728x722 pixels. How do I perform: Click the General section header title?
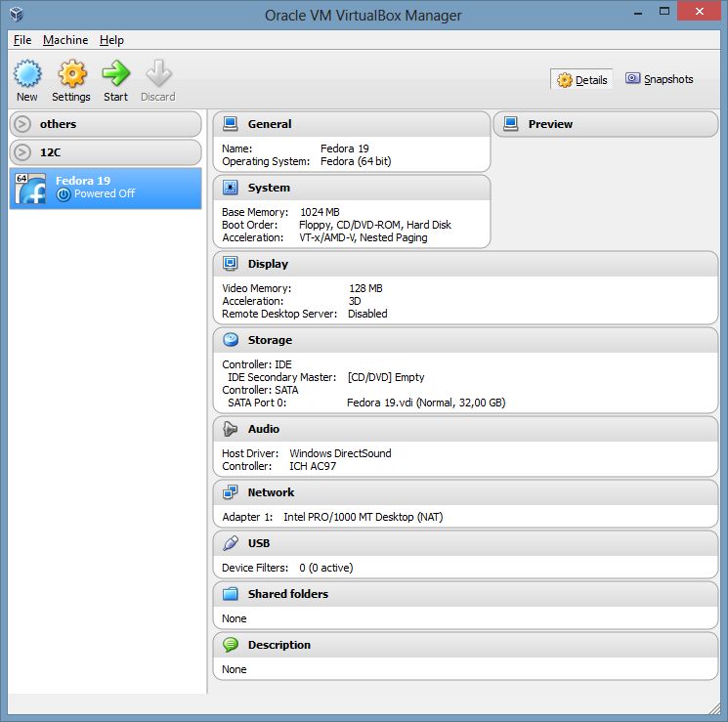click(270, 124)
